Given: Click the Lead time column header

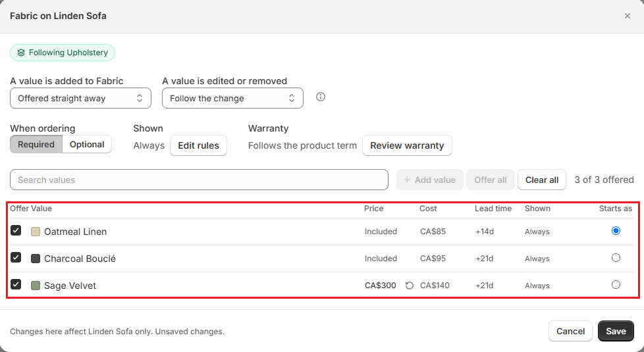Looking at the screenshot, I should coord(493,209).
